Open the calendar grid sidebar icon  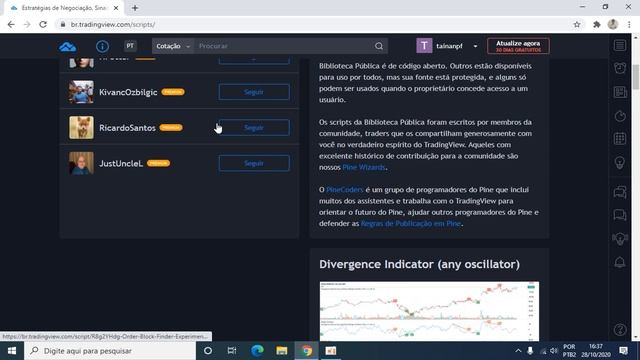[x=620, y=139]
